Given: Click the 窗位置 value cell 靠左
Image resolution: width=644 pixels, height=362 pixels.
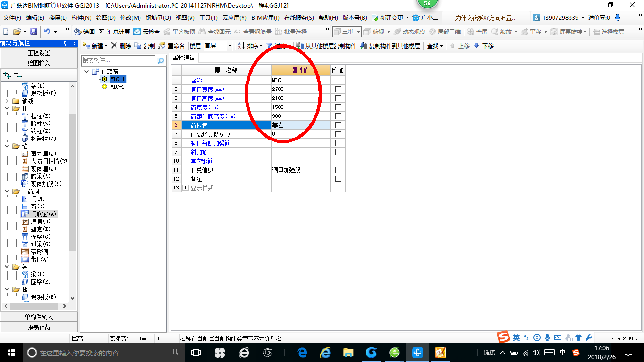Looking at the screenshot, I should [301, 125].
